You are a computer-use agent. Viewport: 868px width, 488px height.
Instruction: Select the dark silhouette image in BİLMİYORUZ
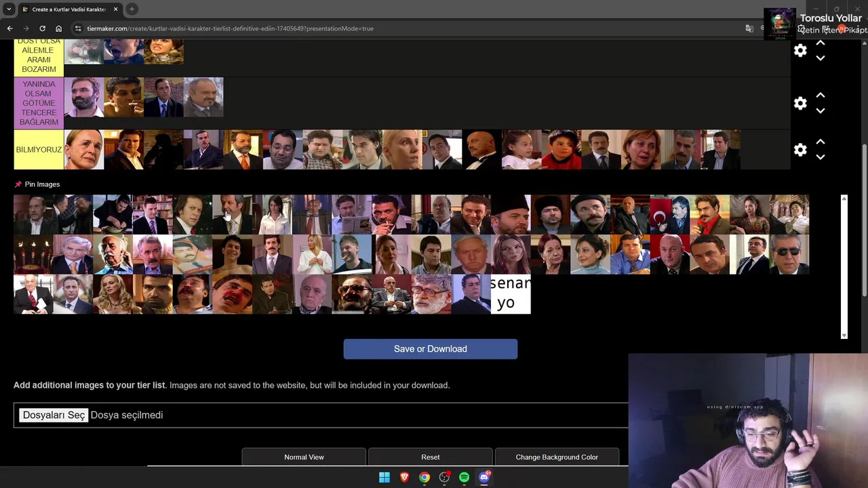pyautogui.click(x=163, y=150)
